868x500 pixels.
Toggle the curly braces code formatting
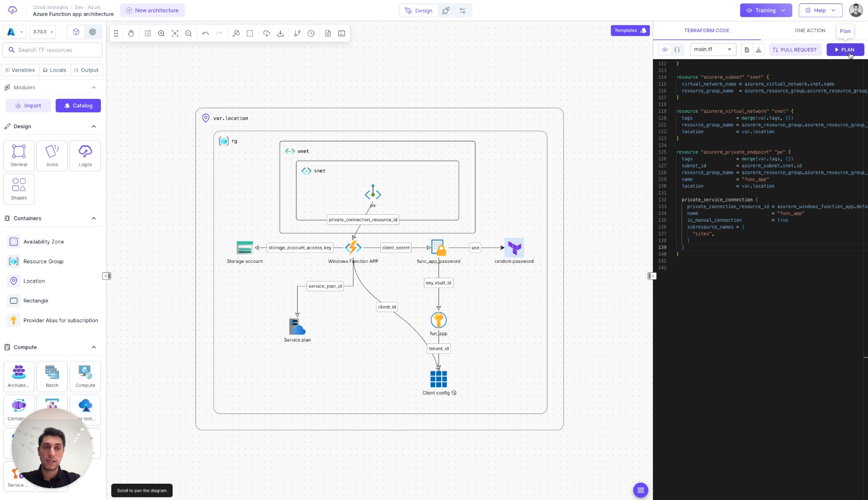click(677, 50)
